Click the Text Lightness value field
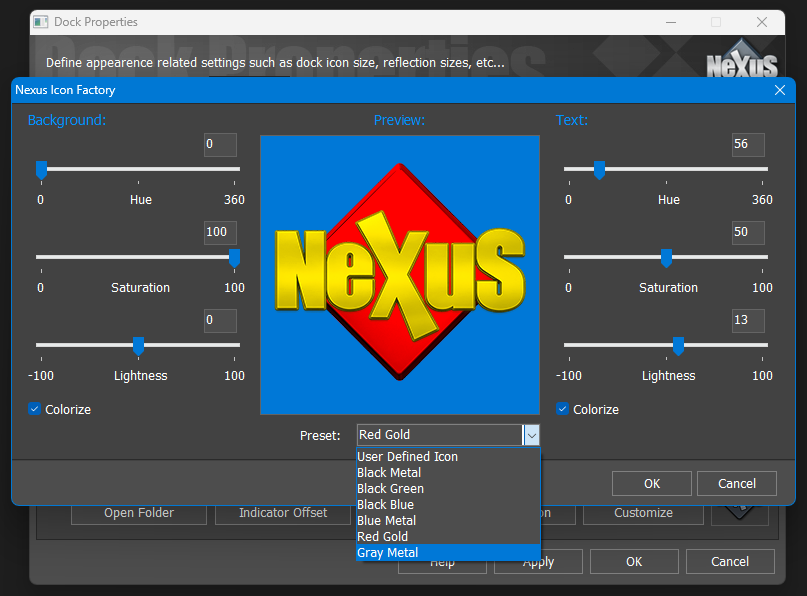Screen dimensions: 807x596 point(748,321)
